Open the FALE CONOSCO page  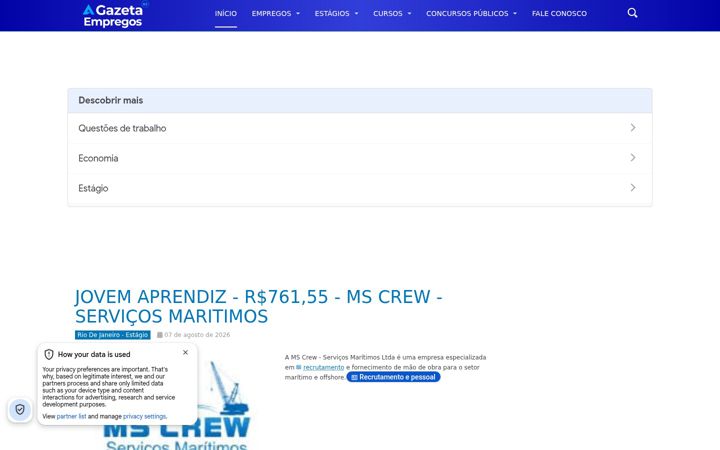pyautogui.click(x=559, y=14)
